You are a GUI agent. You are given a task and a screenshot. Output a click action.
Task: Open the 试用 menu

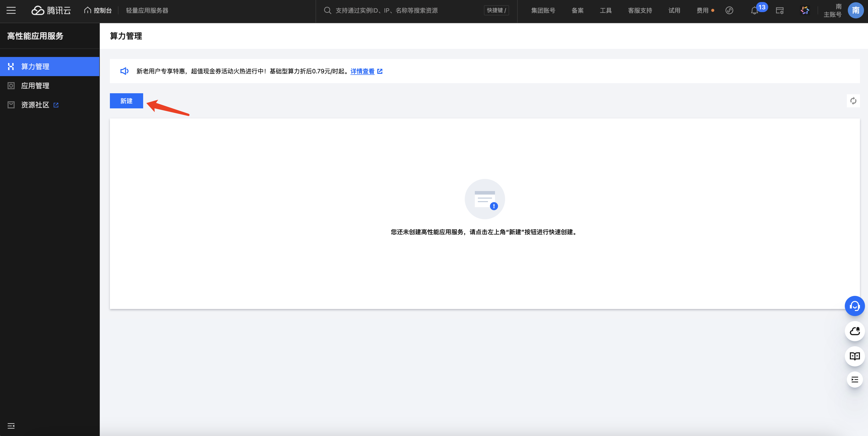coord(674,10)
